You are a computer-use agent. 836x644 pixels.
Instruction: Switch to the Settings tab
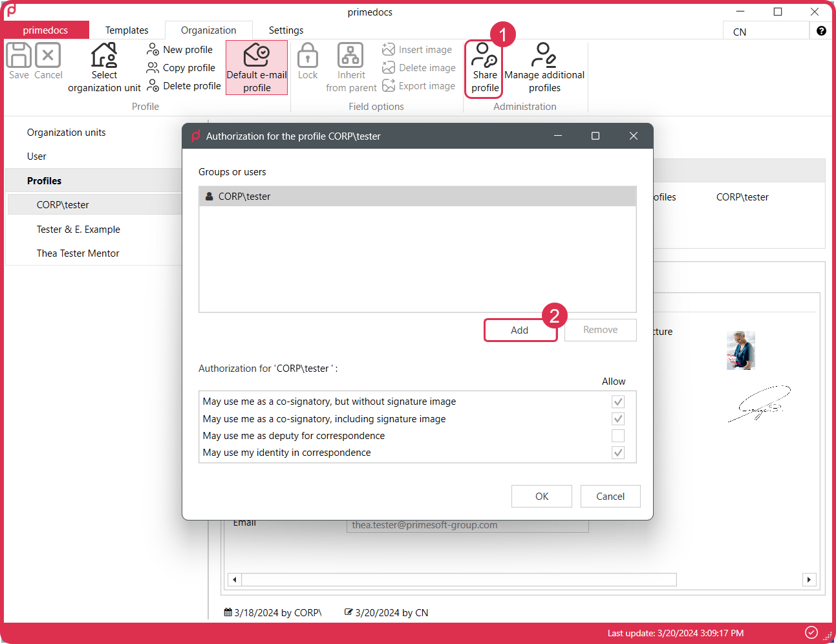[286, 30]
